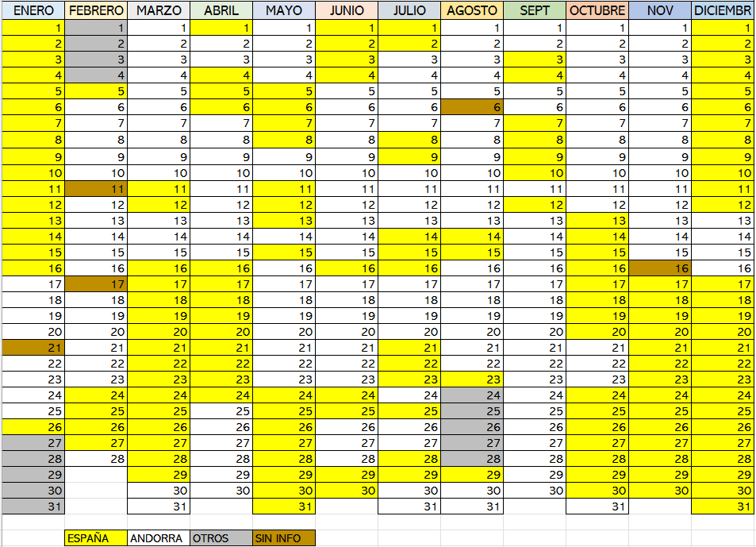
Task: Select yellow cell 12 in SEPT column
Action: point(535,205)
